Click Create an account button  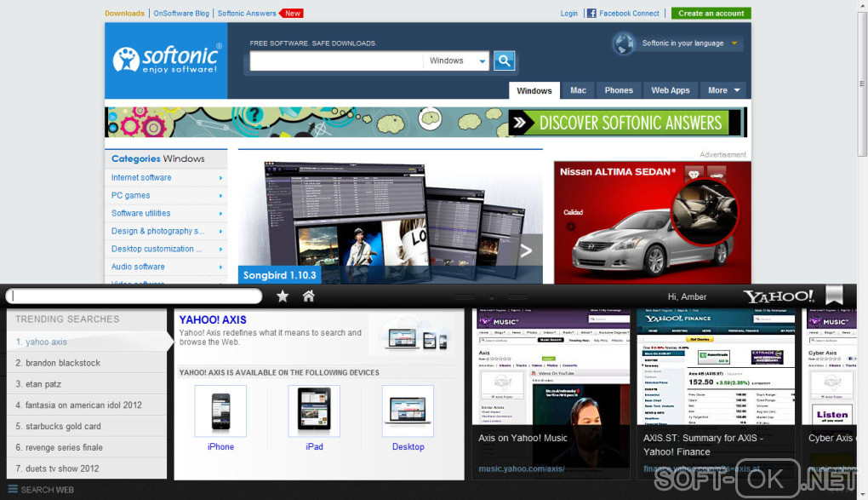tap(711, 14)
